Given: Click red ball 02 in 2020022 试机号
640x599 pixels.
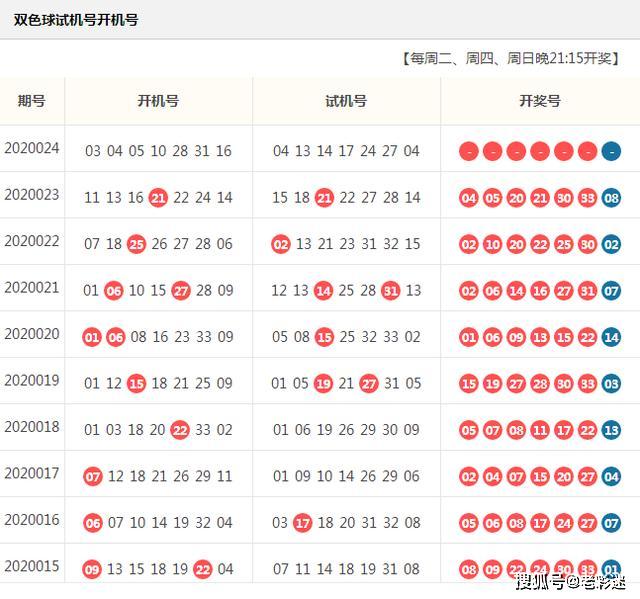Looking at the screenshot, I should (x=281, y=244).
